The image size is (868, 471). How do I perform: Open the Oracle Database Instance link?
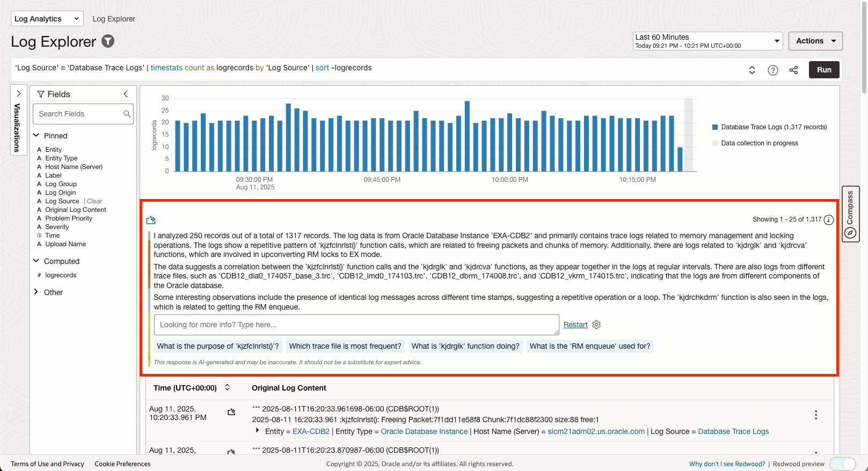click(424, 431)
